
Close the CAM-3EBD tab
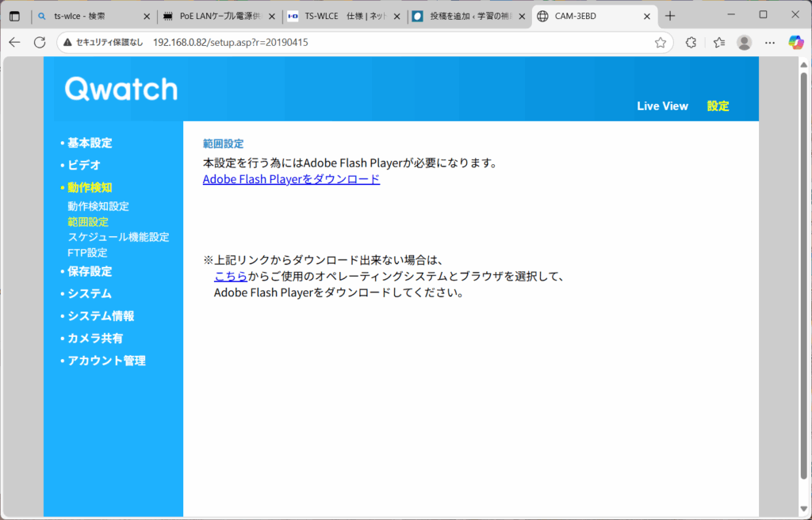pos(647,17)
